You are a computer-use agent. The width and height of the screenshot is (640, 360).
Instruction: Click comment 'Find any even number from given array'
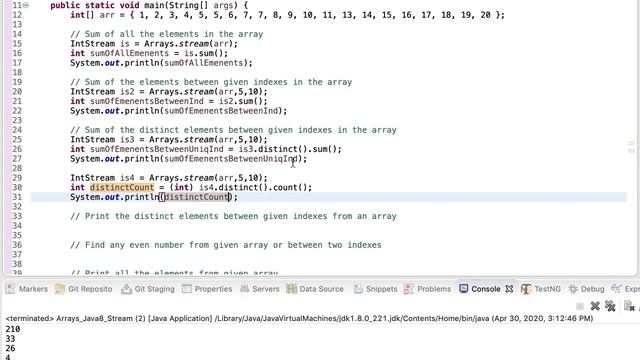226,245
